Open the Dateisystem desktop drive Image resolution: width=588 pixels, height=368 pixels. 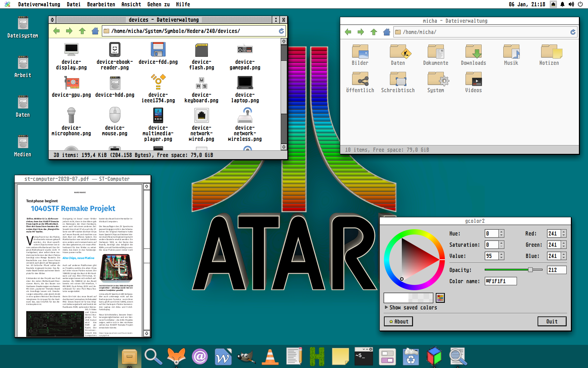click(23, 27)
